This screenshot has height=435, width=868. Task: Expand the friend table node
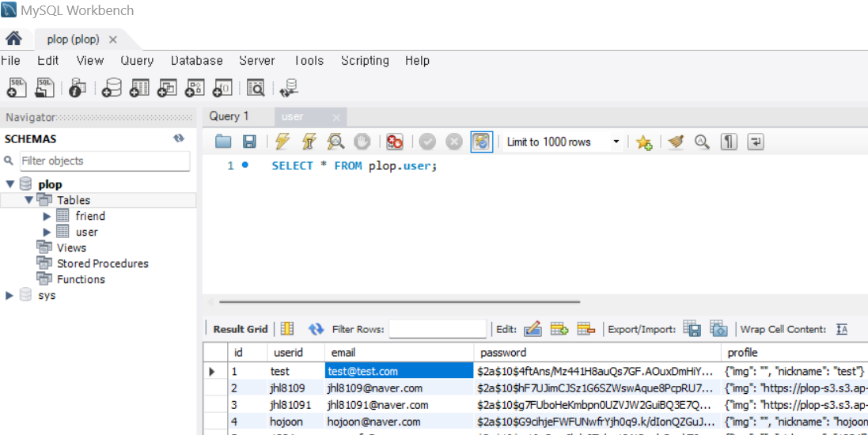coord(47,216)
